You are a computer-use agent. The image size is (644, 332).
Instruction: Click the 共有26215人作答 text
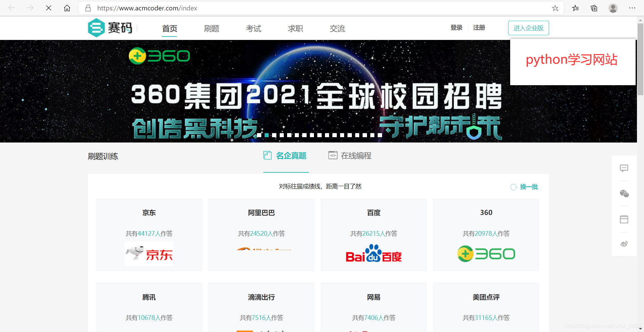[x=374, y=234]
